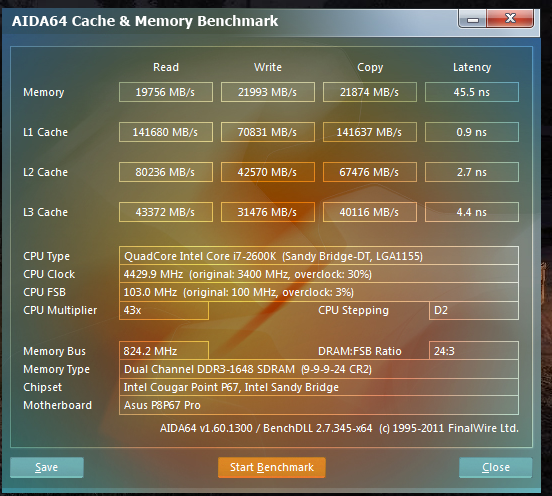Select Memory Latency value 45.5 ns
This screenshot has height=496, width=552.
[x=472, y=92]
